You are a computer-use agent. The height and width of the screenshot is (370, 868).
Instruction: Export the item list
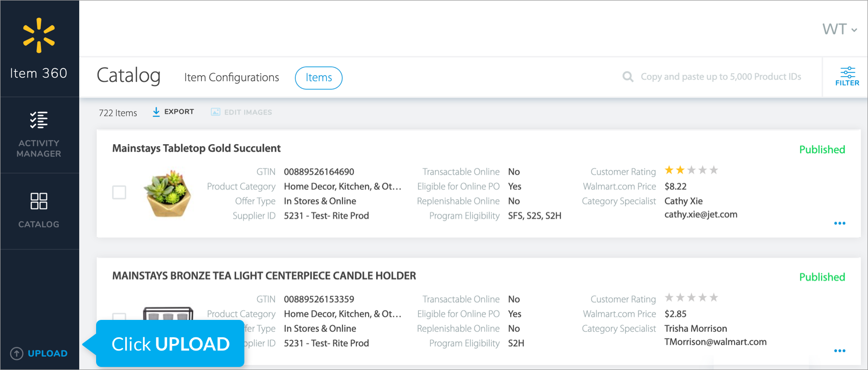[x=173, y=112]
